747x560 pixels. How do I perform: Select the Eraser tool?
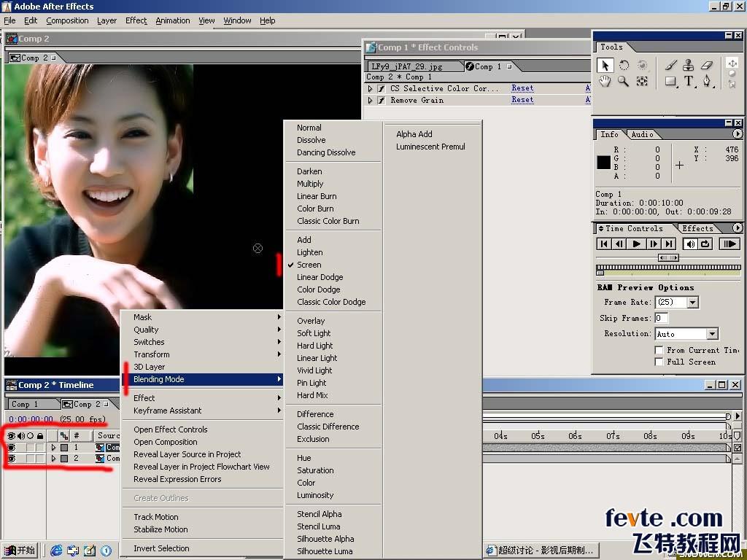pos(707,65)
